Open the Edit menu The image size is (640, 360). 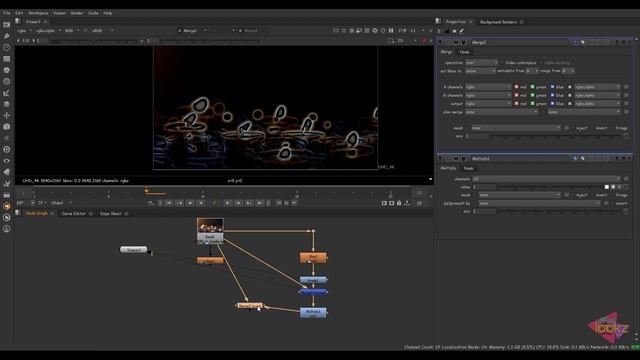pyautogui.click(x=19, y=13)
